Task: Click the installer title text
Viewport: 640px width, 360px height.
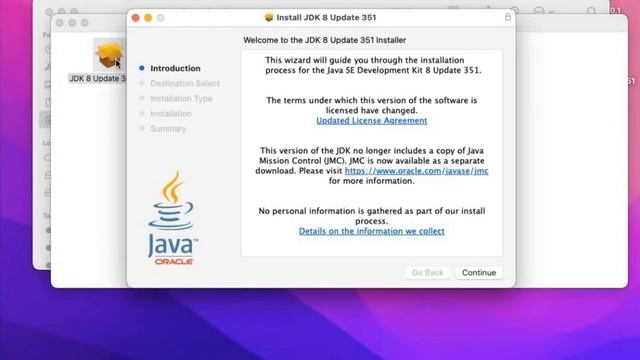Action: click(x=326, y=17)
